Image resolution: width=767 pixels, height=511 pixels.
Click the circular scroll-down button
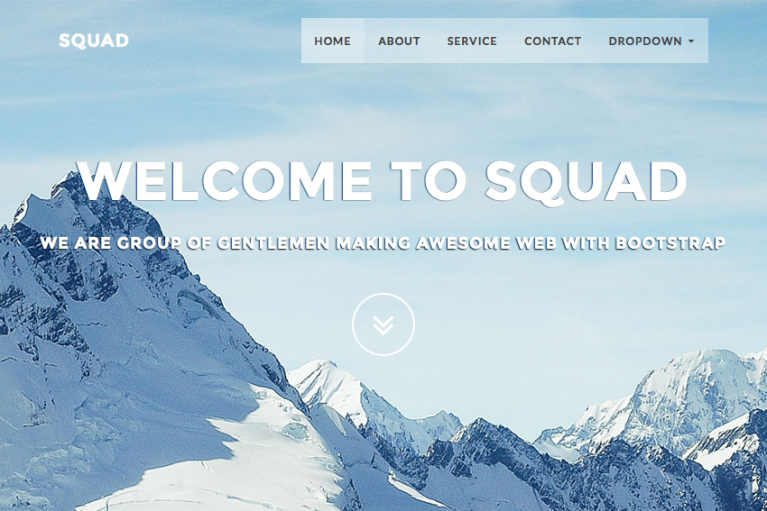[383, 324]
